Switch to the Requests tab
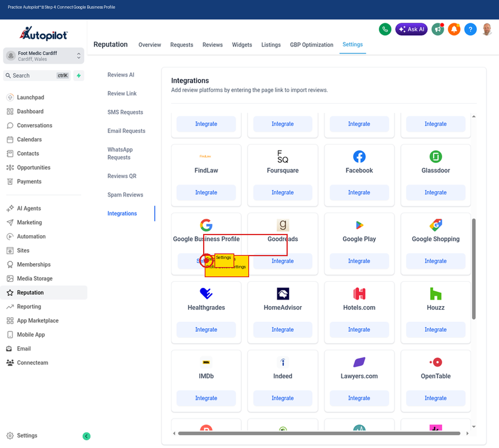 point(182,45)
